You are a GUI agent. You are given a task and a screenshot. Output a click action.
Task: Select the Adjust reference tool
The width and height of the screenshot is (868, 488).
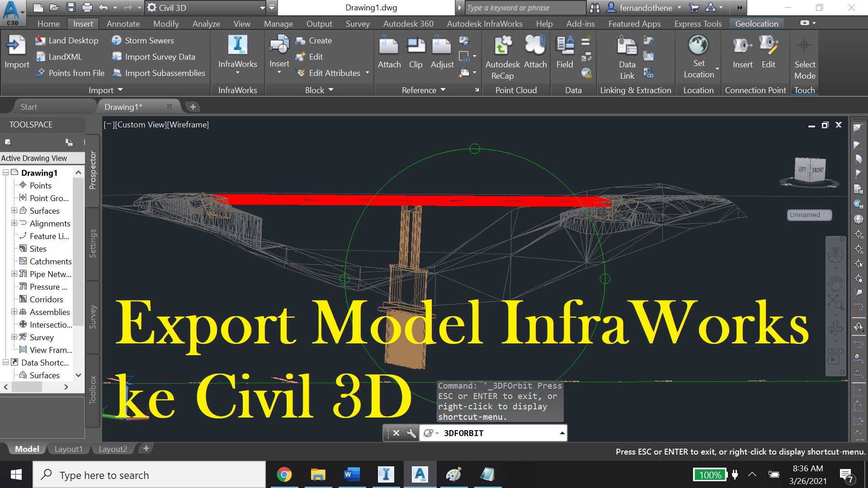(442, 52)
